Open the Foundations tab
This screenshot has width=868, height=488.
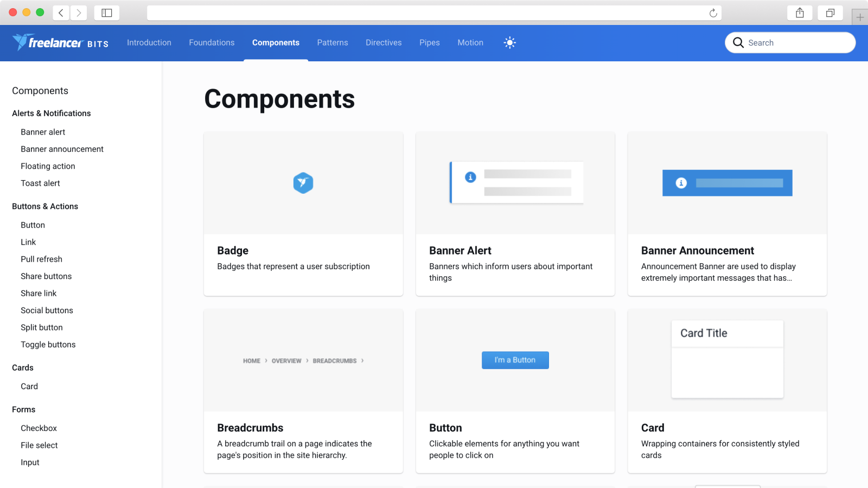point(212,42)
